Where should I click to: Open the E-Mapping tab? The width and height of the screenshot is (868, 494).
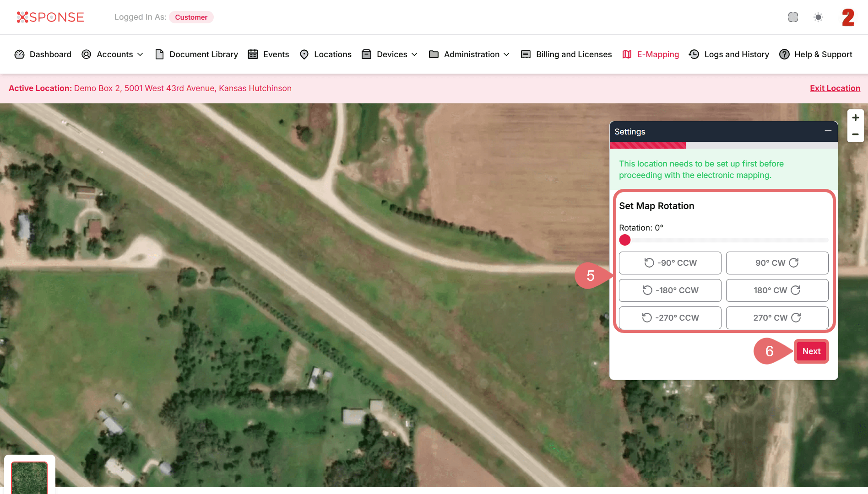[651, 54]
